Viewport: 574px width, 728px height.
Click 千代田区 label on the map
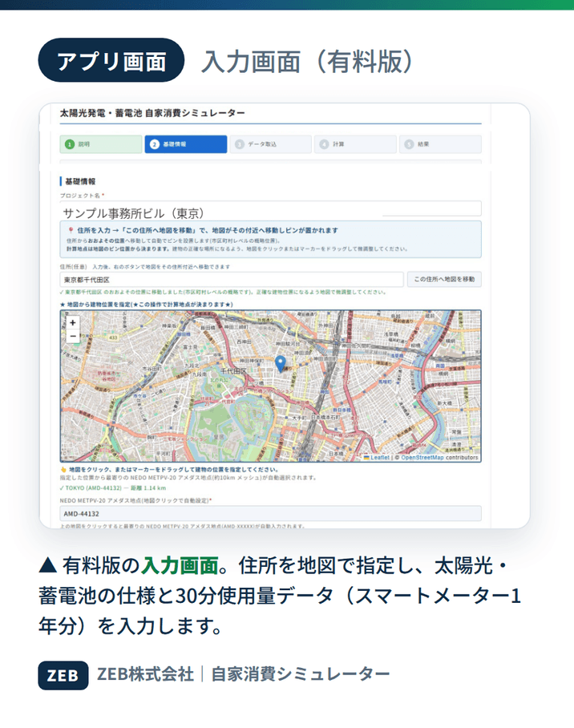coord(233,371)
